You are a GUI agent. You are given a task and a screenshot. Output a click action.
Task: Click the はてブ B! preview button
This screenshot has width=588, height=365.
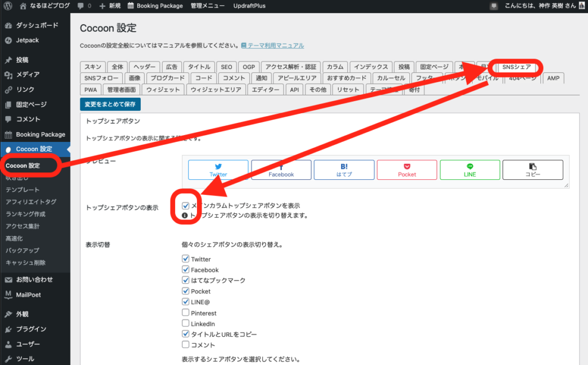click(344, 170)
